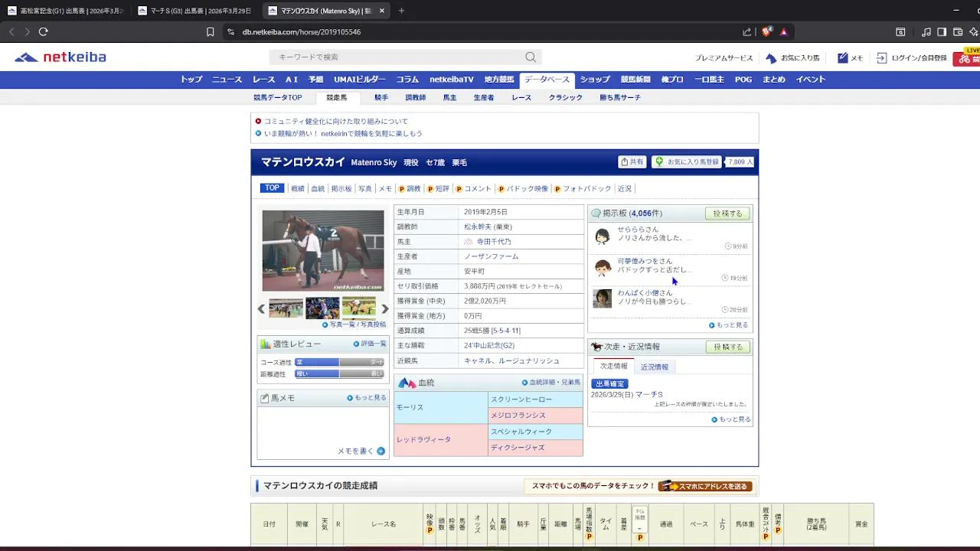Bookmark this page in the address bar

(x=211, y=32)
